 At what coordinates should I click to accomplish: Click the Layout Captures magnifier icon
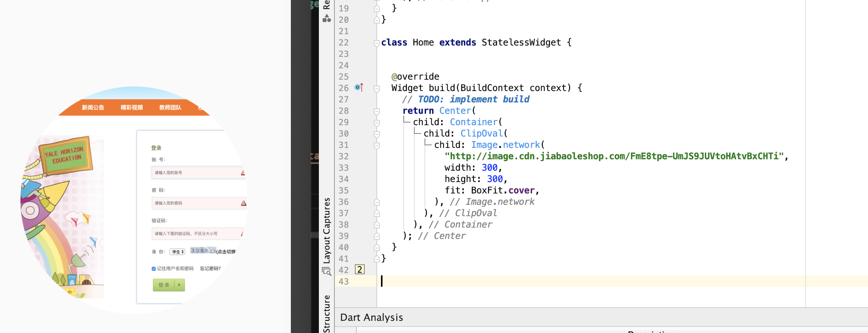326,271
